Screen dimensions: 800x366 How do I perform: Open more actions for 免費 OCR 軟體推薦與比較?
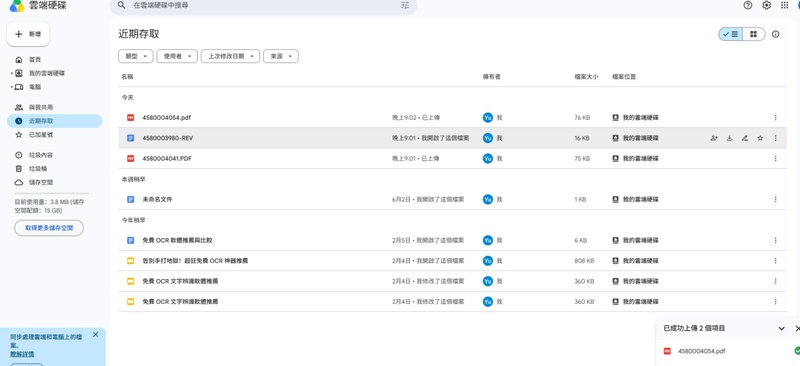pyautogui.click(x=776, y=240)
